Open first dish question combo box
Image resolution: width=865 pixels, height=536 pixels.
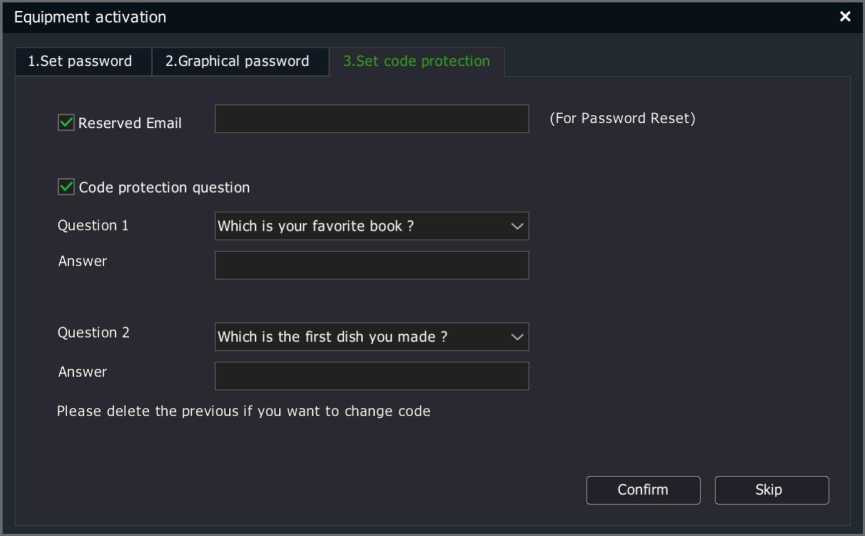point(371,337)
